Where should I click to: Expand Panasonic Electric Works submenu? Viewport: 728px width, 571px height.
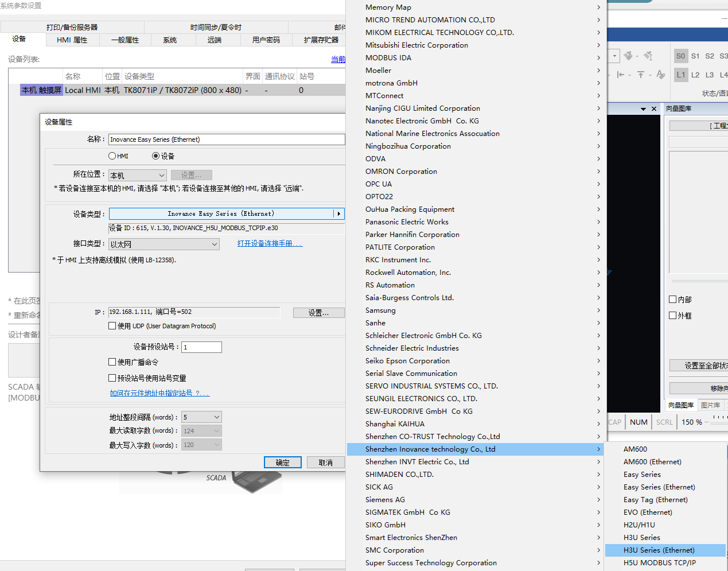pos(474,222)
